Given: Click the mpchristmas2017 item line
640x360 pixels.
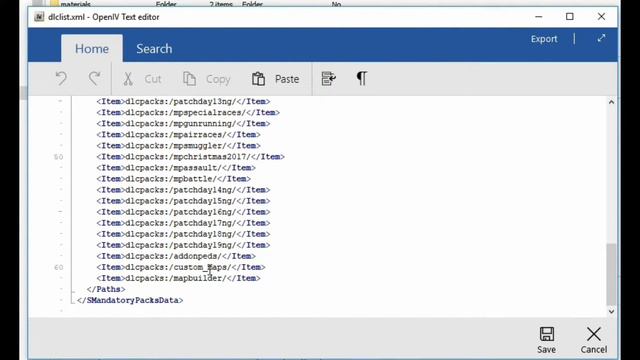Looking at the screenshot, I should click(x=191, y=157).
